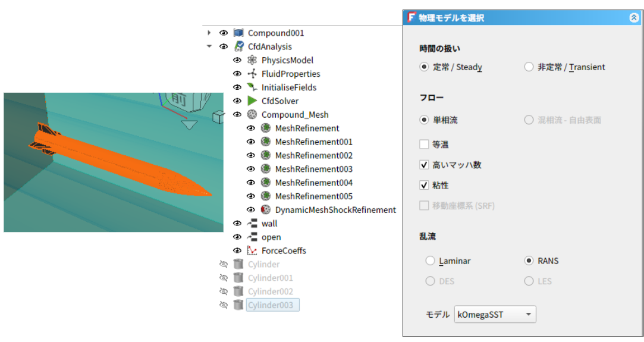Choose the Laminar turbulence option

click(x=430, y=261)
